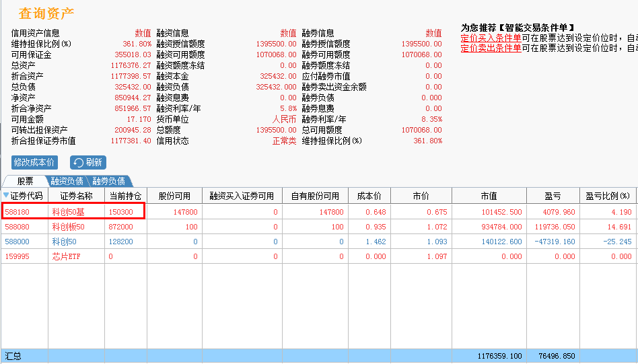The height and width of the screenshot is (364, 638).
Task: Switch to the 股票 tab
Action: pos(25,181)
